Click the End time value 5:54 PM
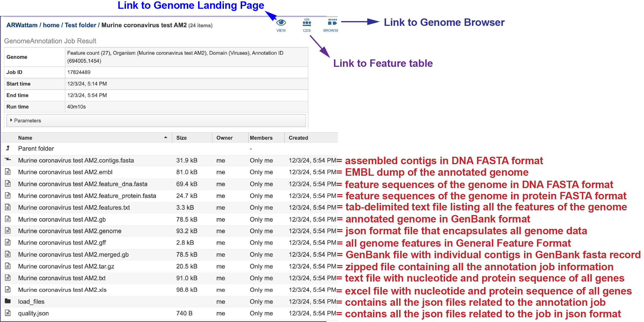 [x=87, y=95]
